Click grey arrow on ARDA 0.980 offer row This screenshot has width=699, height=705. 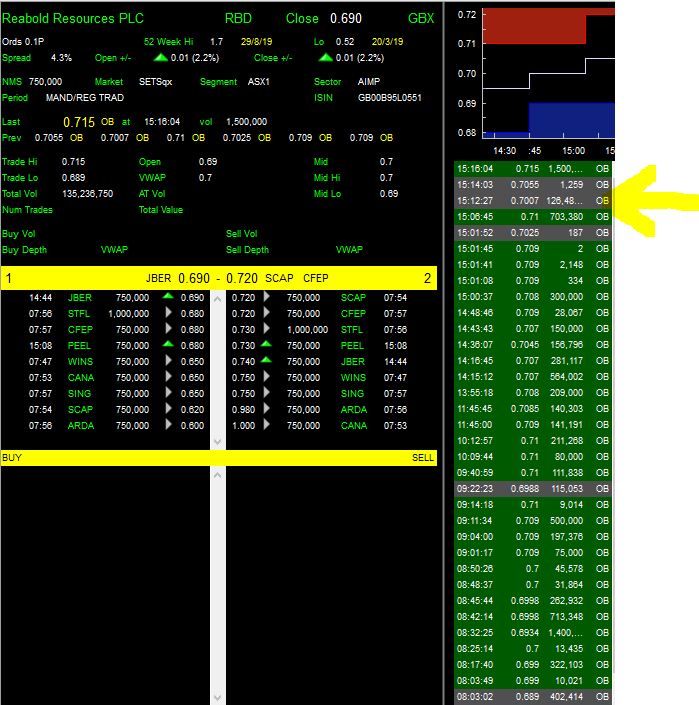tap(267, 409)
